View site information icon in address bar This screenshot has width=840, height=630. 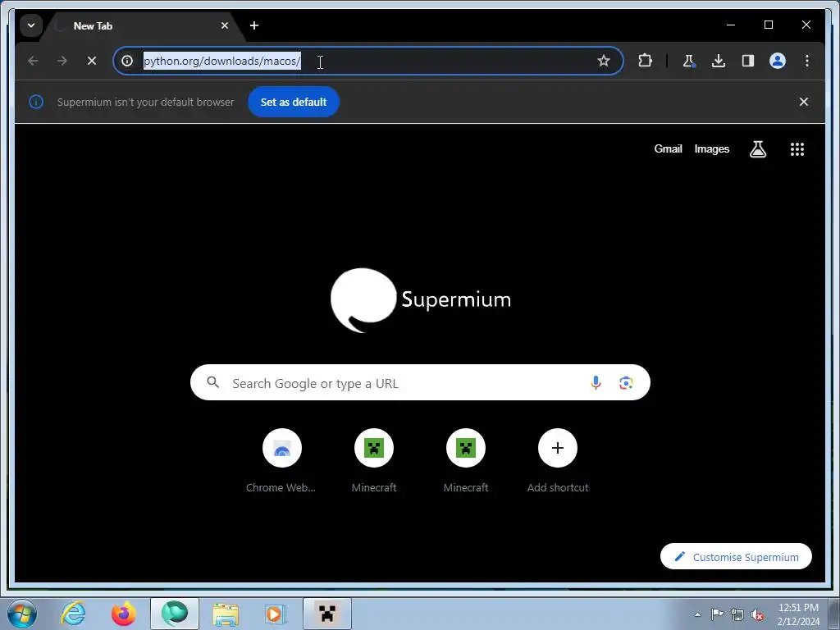pyautogui.click(x=127, y=61)
